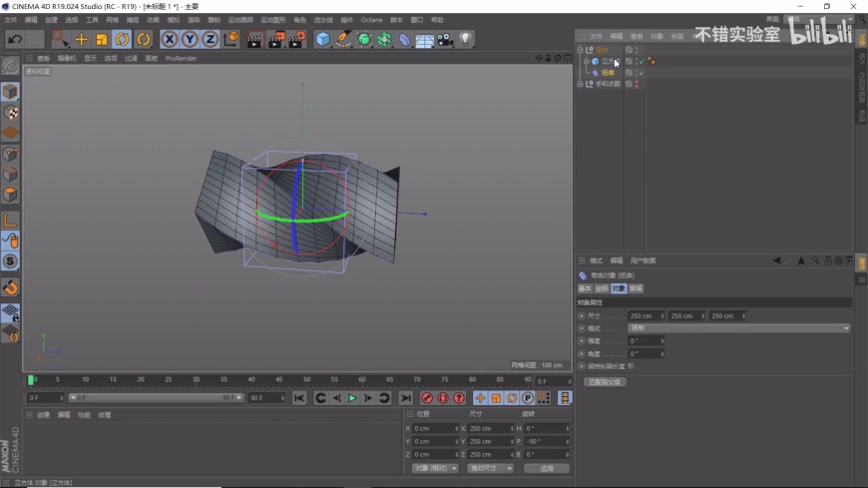Open the 模式 dropdown in object attributes
The image size is (868, 488).
coord(738,328)
